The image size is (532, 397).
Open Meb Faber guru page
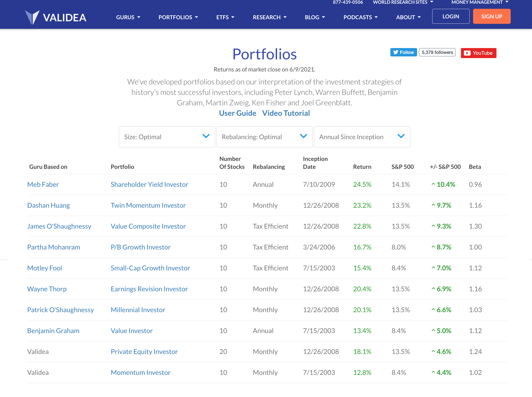[x=43, y=185]
